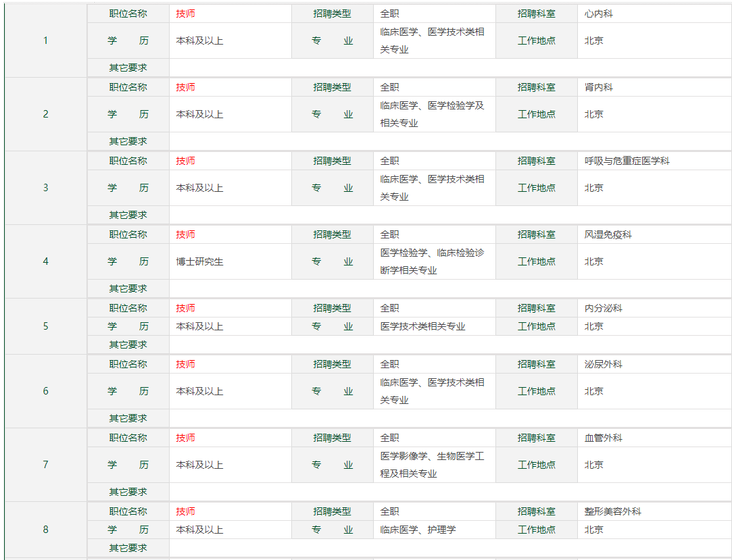Click the 风湿免疫科 department text

[608, 234]
